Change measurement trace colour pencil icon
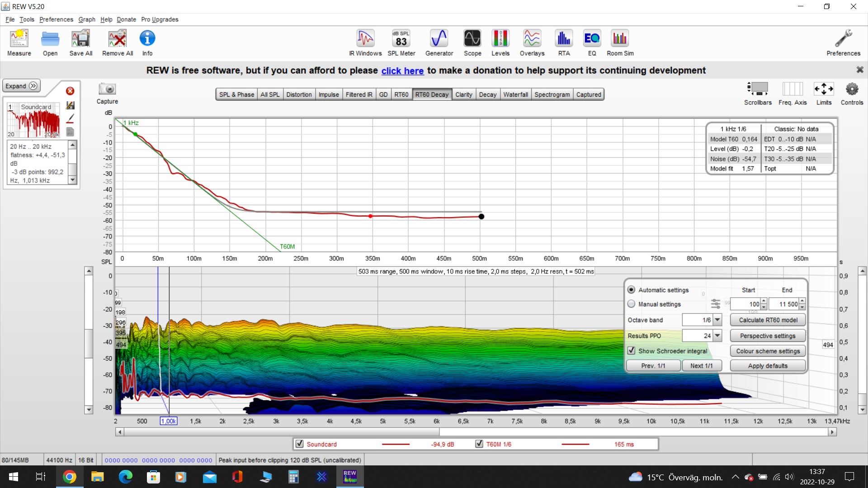Viewport: 868px width, 488px height. click(x=70, y=118)
